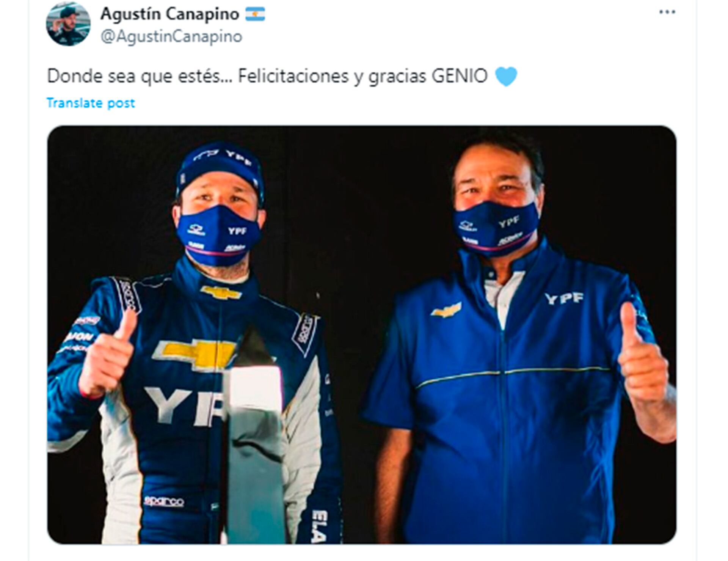Click the blue YPF cap in photo
Image resolution: width=728 pixels, height=561 pixels.
(x=220, y=166)
